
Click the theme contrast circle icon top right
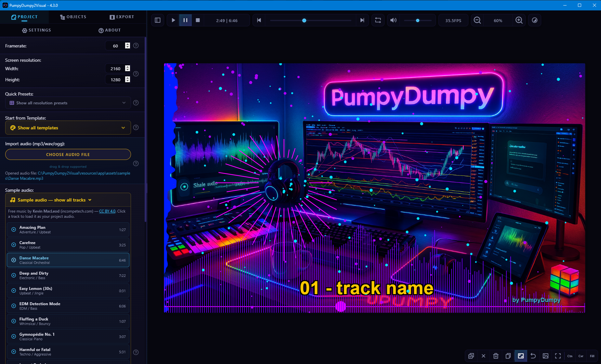534,20
